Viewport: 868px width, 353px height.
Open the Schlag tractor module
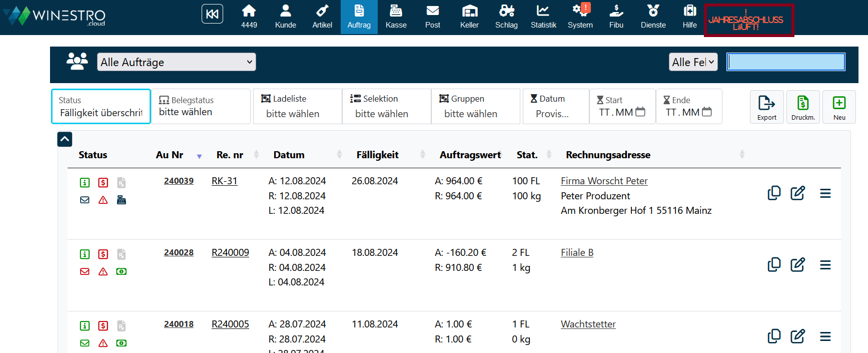506,17
